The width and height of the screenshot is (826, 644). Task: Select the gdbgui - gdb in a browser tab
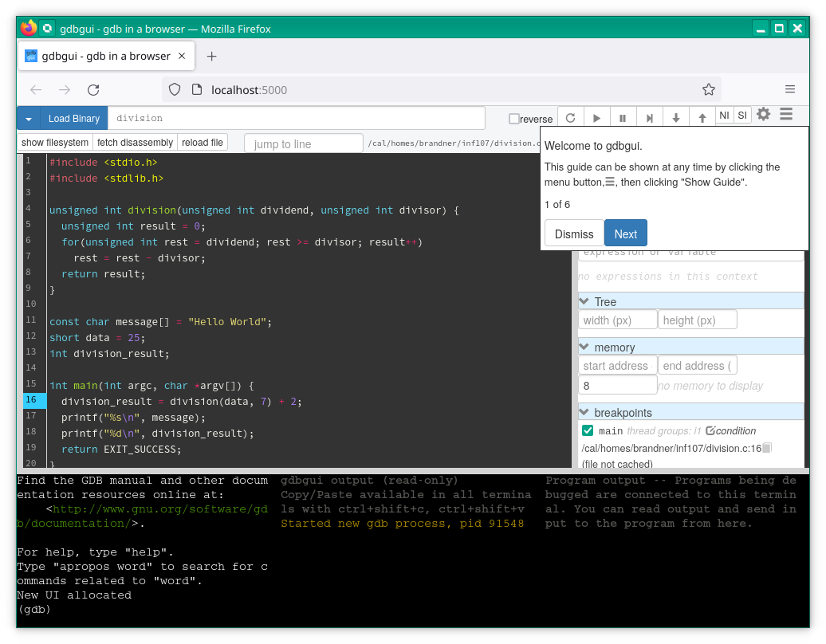[x=106, y=56]
